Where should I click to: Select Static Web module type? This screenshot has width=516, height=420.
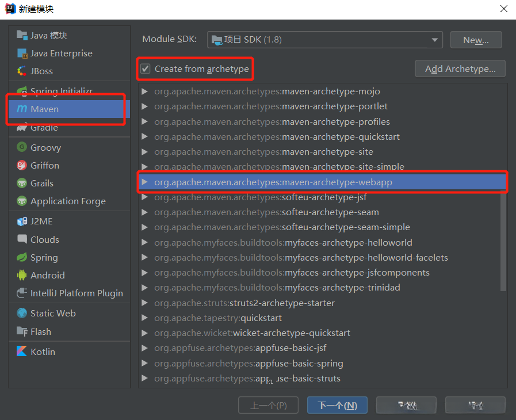pos(70,314)
